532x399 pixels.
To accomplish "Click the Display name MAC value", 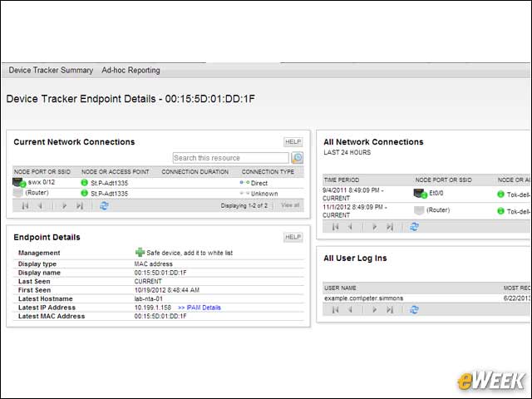I will 160,273.
